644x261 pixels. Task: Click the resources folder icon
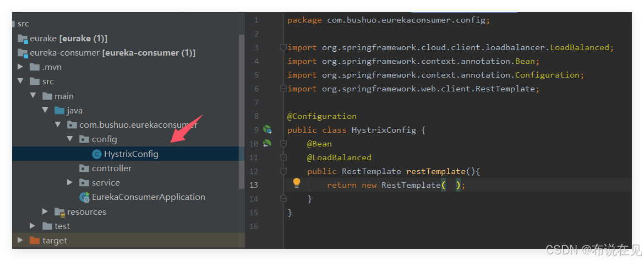tap(59, 211)
